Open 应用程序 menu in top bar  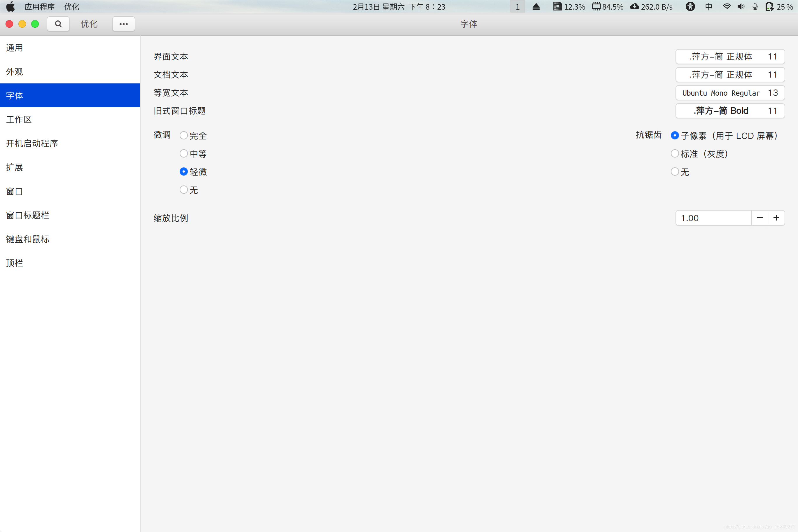[40, 7]
